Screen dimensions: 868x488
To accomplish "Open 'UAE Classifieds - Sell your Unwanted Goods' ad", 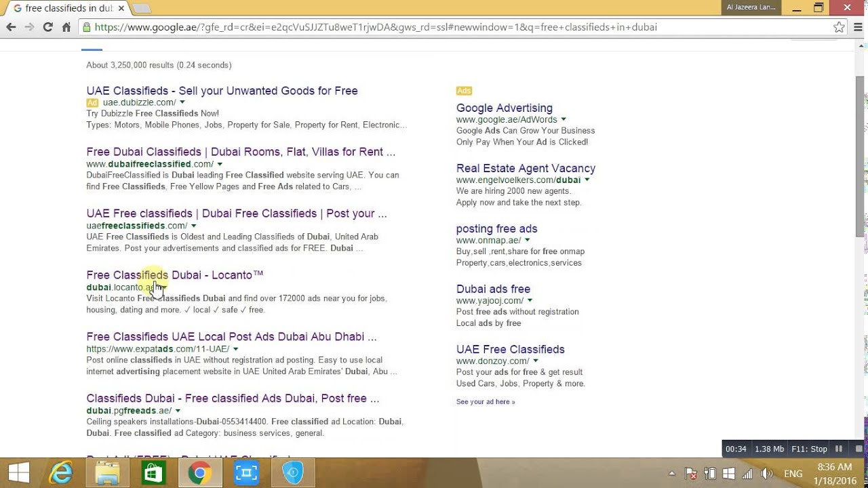I will [x=222, y=91].
